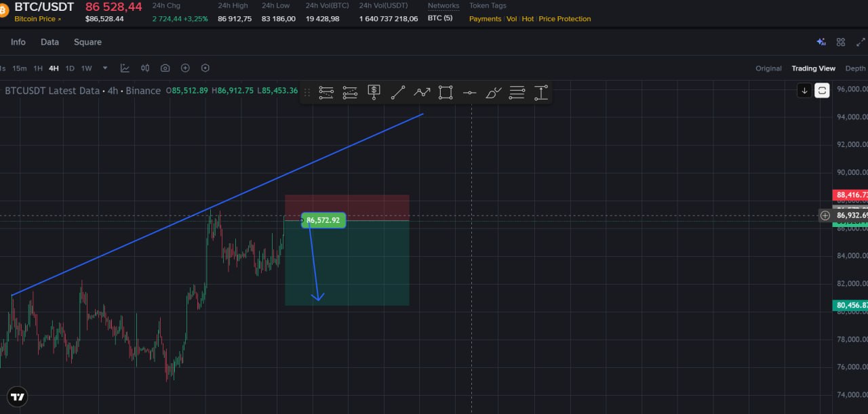Click the candlestick chart style icon
The width and height of the screenshot is (868, 414).
tap(145, 68)
